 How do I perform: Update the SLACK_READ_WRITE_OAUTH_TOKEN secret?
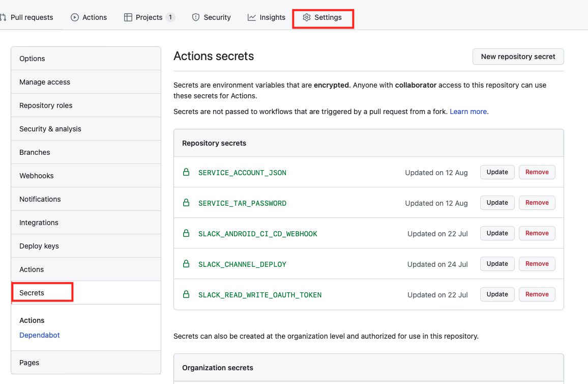click(497, 294)
